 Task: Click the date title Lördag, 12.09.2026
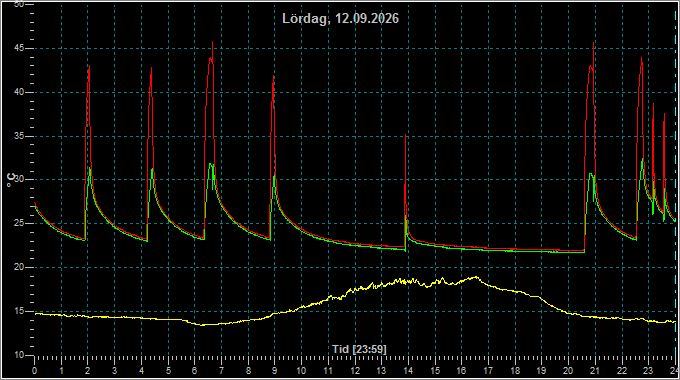340,19
